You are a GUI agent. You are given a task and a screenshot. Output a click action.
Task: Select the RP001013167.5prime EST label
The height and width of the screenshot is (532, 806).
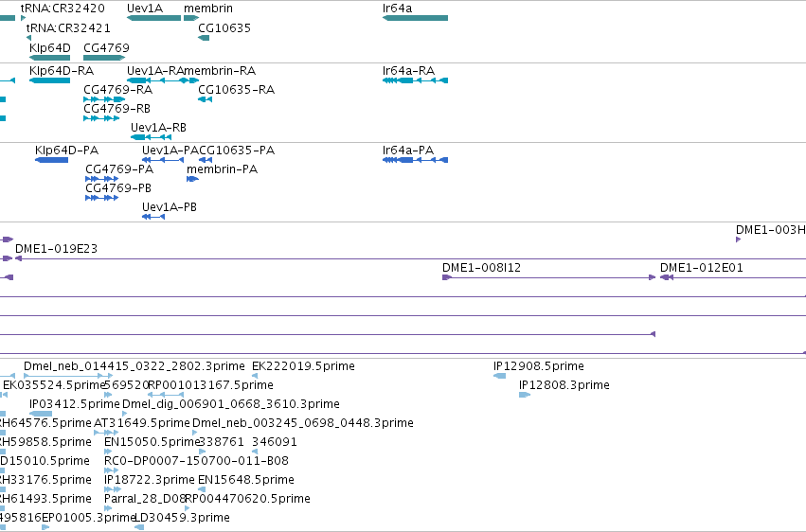(211, 385)
